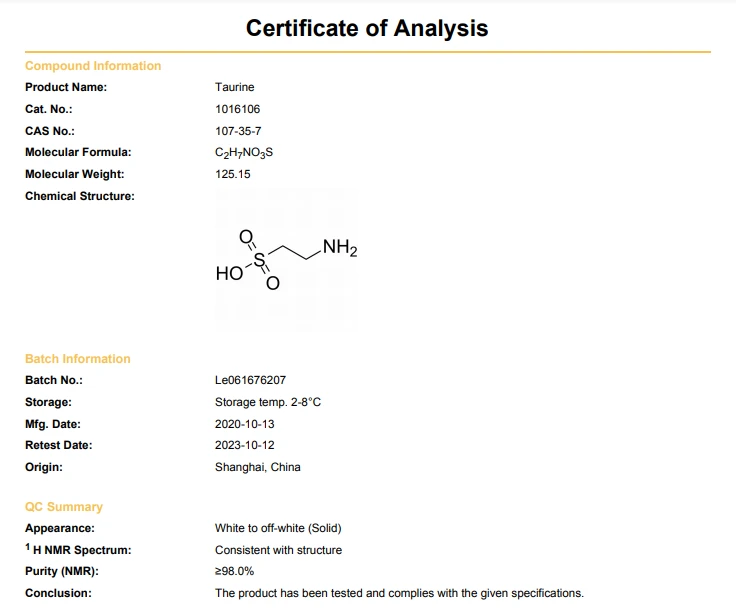Select batch number Le061676207
Screen dimensions: 736x614
tap(250, 380)
